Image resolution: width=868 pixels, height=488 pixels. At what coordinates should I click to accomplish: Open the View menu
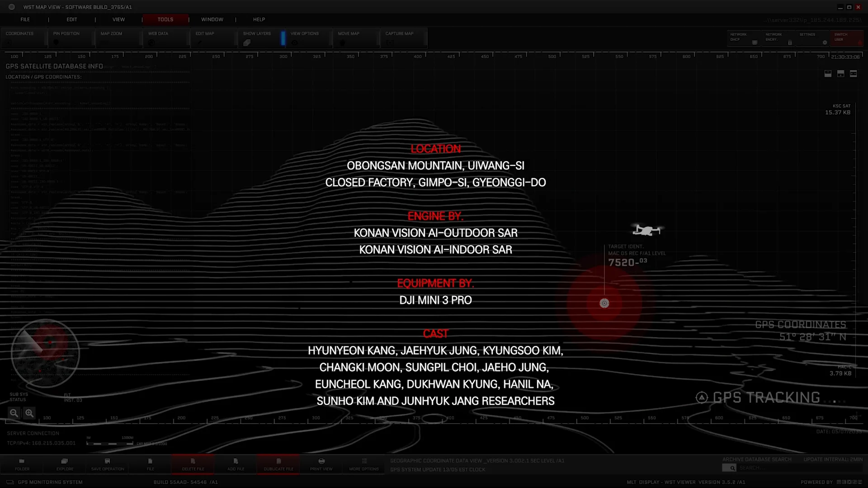(x=118, y=19)
